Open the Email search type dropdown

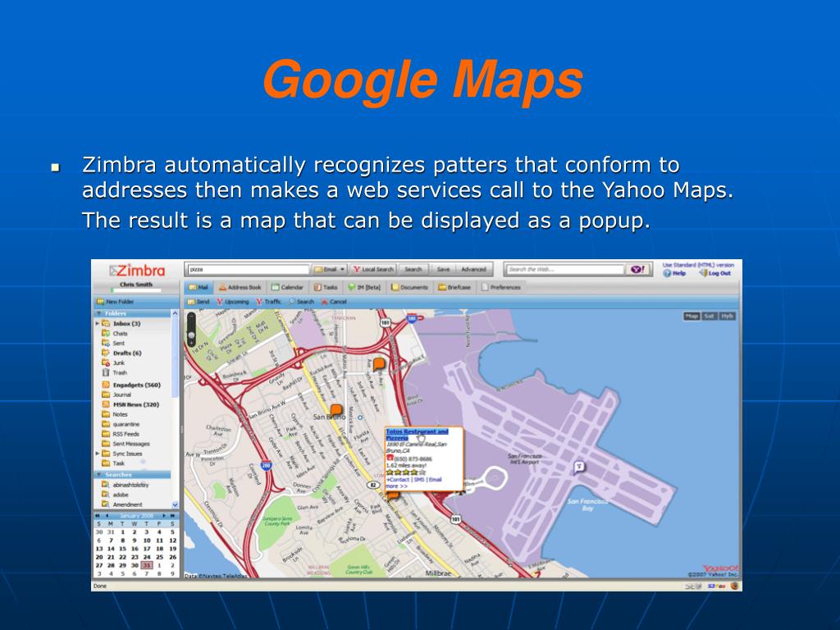coord(330,269)
